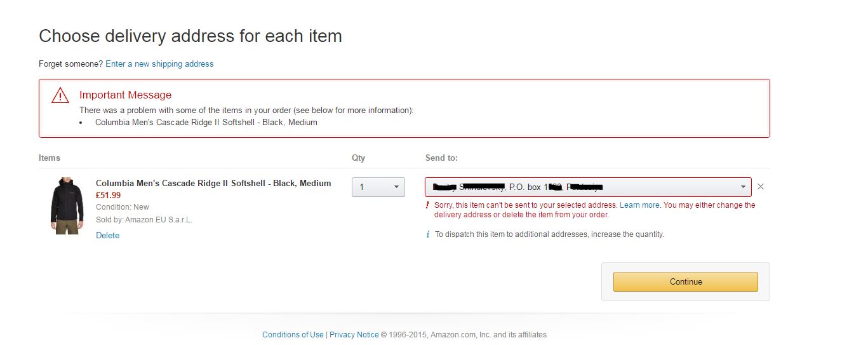The height and width of the screenshot is (345, 868).
Task: Click the bold product title in item row
Action: (x=213, y=184)
